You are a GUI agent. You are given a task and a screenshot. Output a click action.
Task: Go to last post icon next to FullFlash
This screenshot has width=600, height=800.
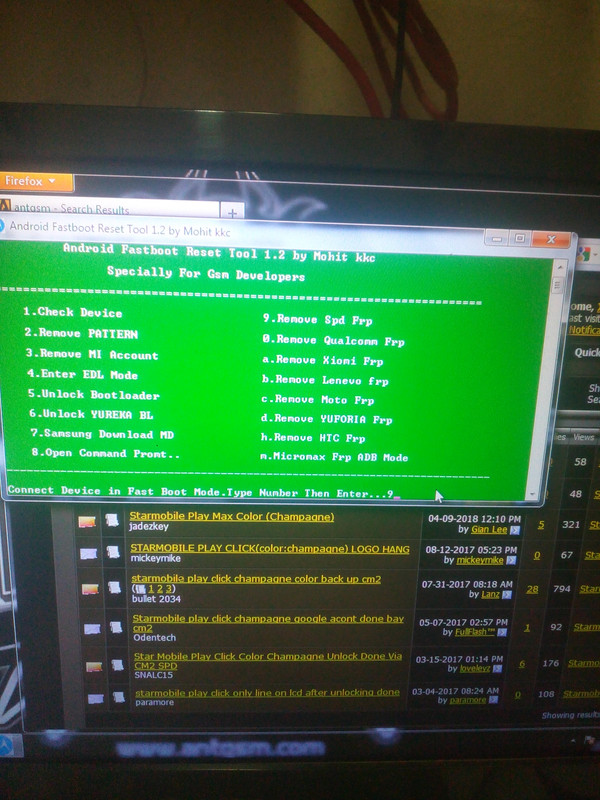(502, 633)
